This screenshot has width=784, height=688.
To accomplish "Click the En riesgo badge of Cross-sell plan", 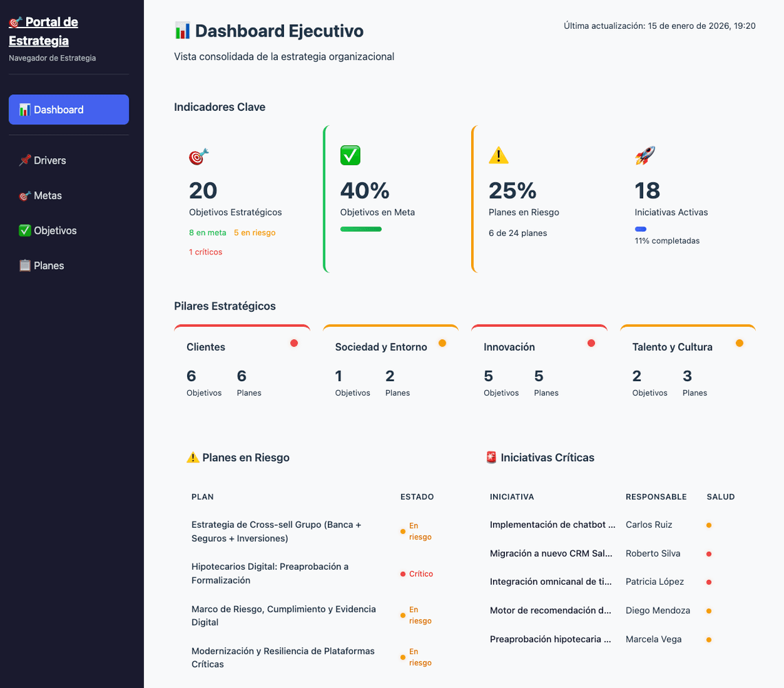I will pyautogui.click(x=416, y=531).
